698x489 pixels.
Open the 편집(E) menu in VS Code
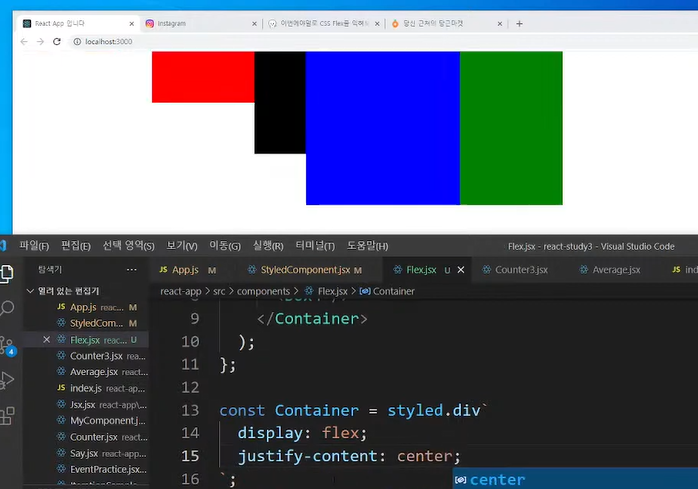click(76, 246)
